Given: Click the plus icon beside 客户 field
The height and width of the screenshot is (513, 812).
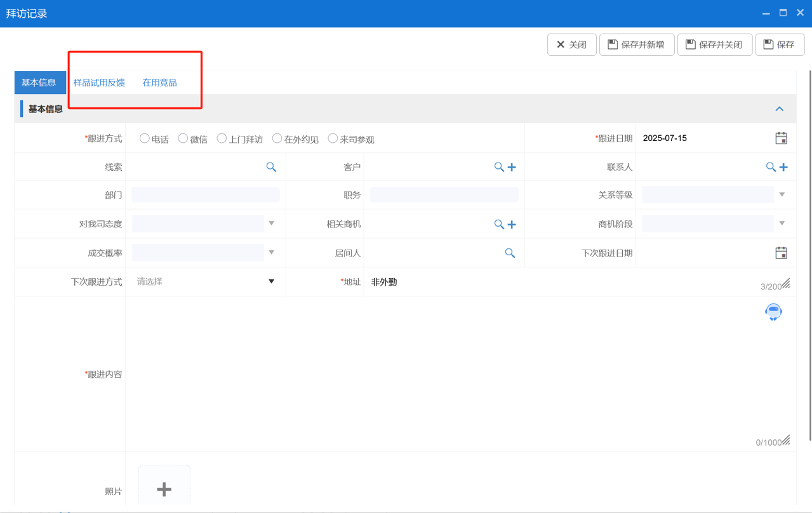Looking at the screenshot, I should tap(512, 167).
